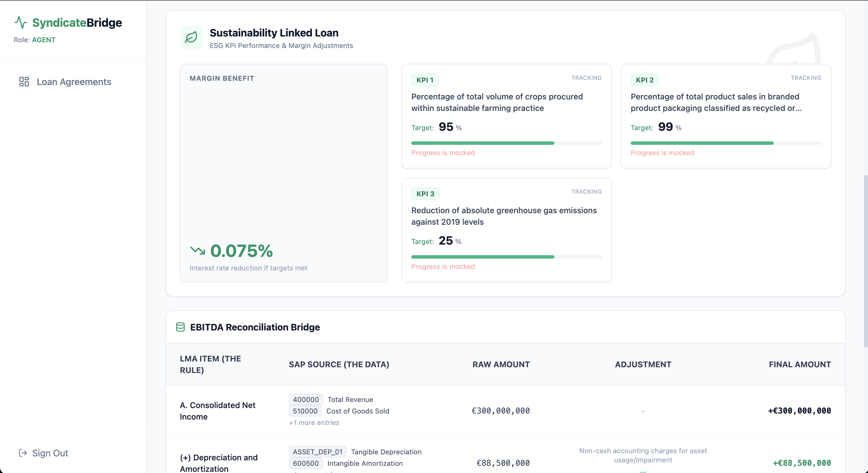
Task: Click the Loan Agreements grid icon
Action: 24,82
